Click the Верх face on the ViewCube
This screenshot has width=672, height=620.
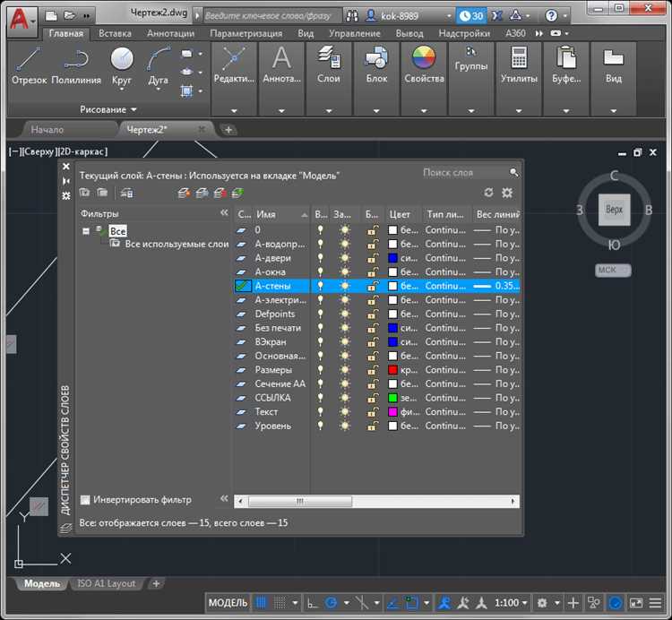click(x=614, y=210)
